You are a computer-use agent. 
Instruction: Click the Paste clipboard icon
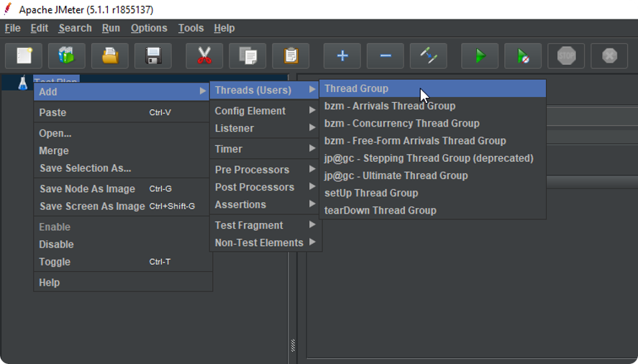[x=291, y=56]
